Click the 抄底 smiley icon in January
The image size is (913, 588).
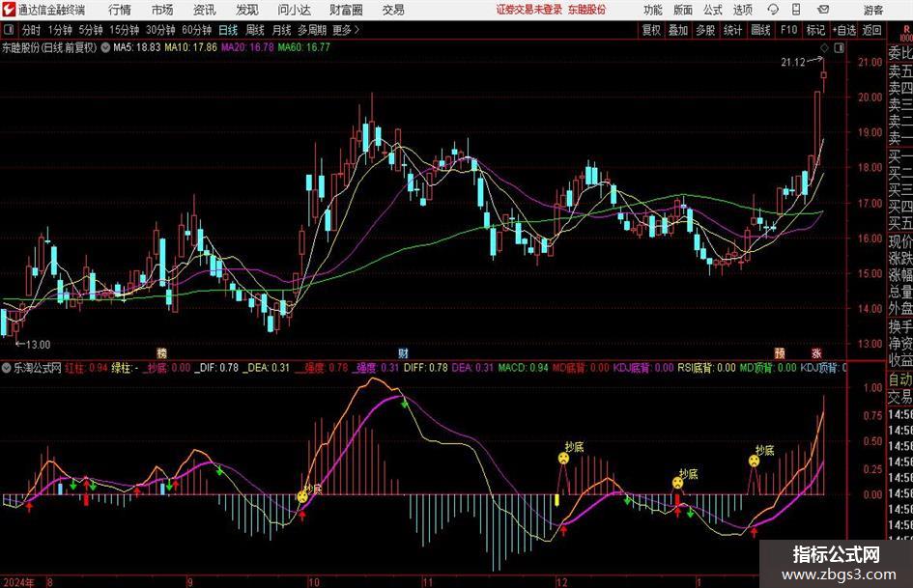point(754,462)
